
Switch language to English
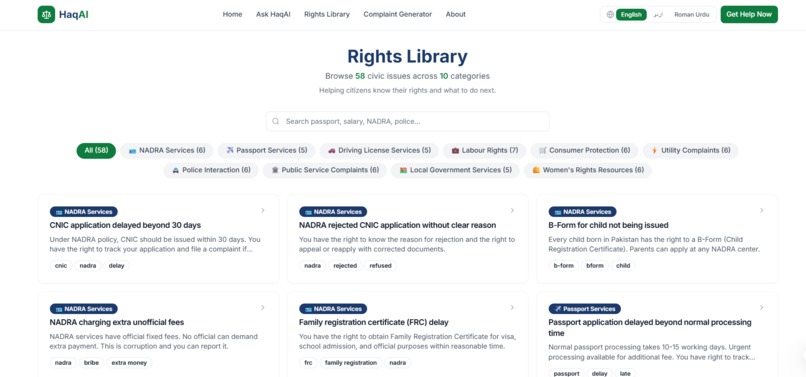(631, 14)
